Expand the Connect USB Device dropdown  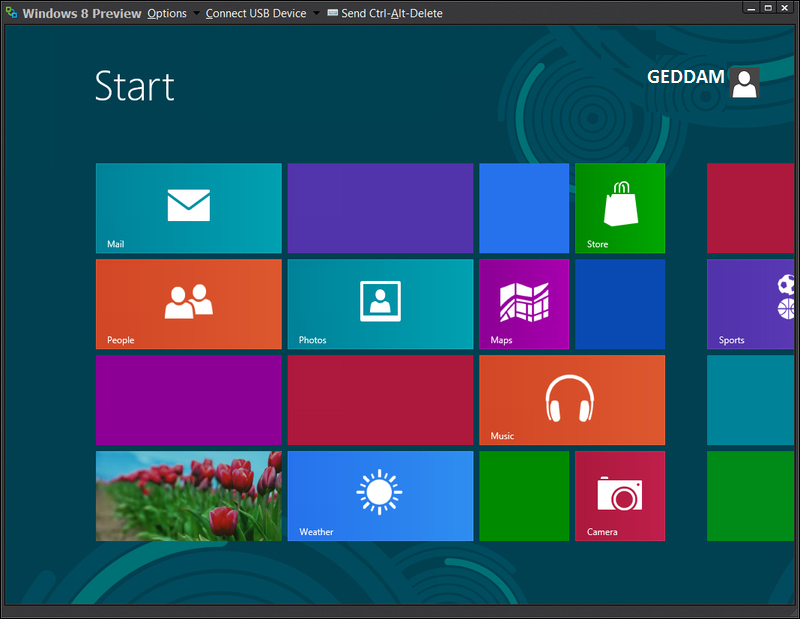click(x=316, y=13)
